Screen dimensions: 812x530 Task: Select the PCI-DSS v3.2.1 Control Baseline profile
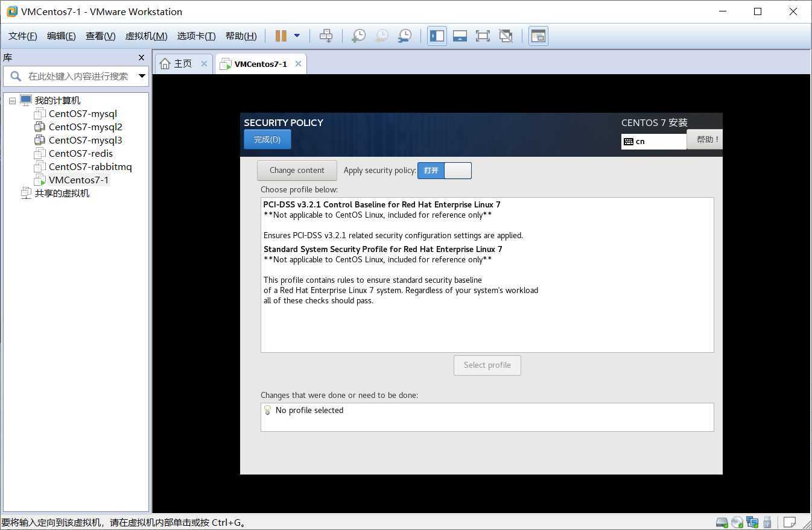pos(487,219)
